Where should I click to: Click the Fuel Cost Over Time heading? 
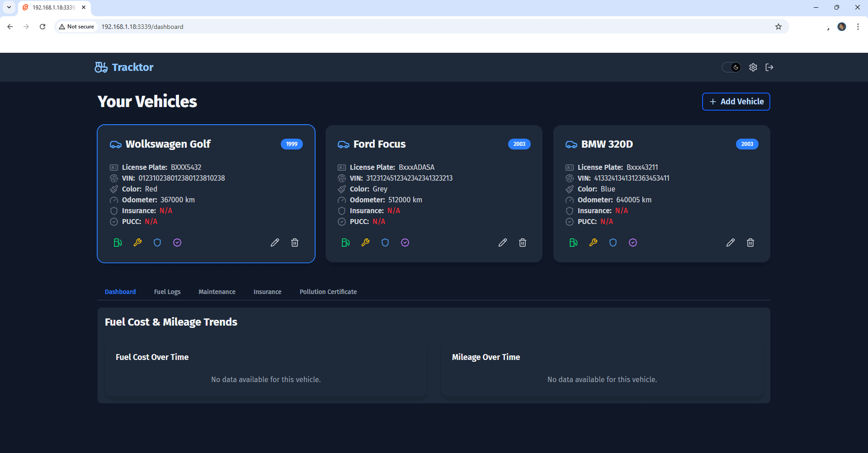[x=152, y=357]
